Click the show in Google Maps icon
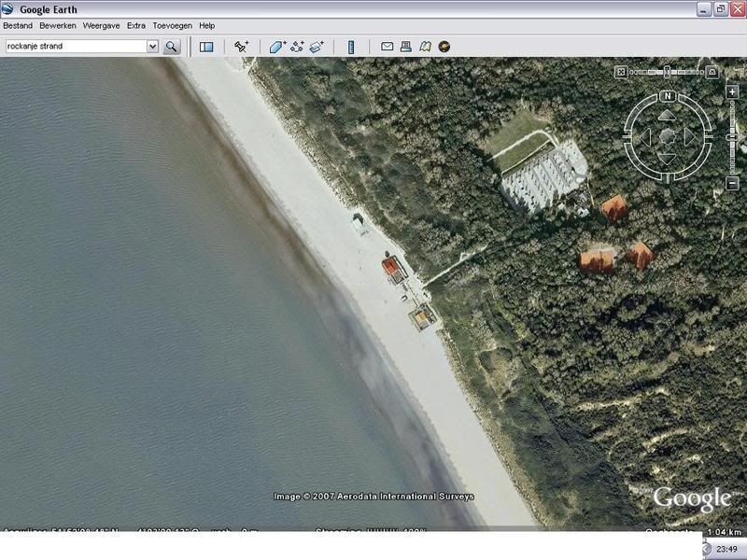The width and height of the screenshot is (747, 560). (425, 46)
